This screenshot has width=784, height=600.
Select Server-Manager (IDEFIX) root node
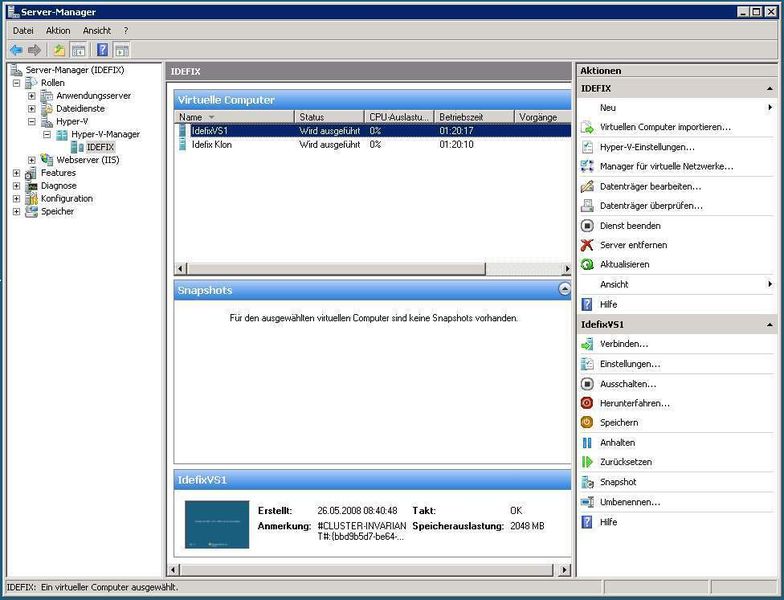74,70
